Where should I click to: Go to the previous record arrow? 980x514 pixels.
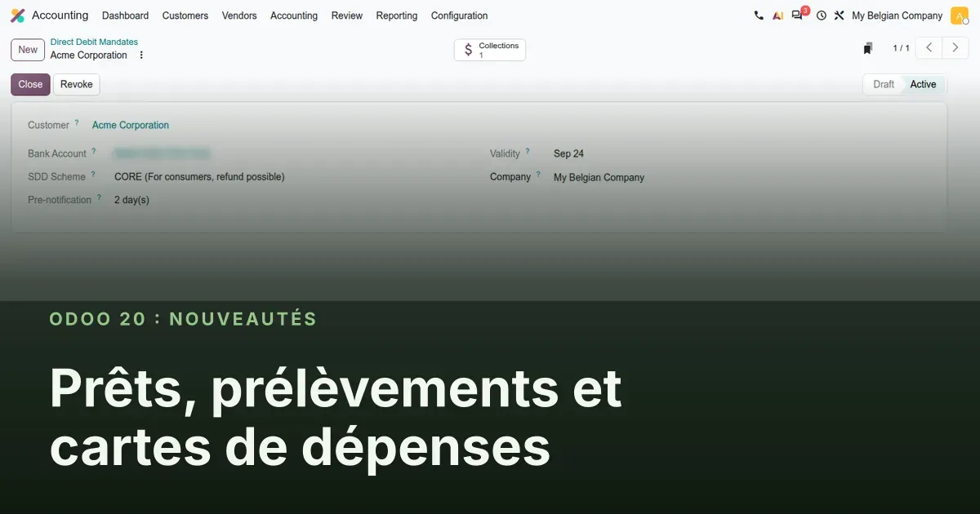point(929,48)
